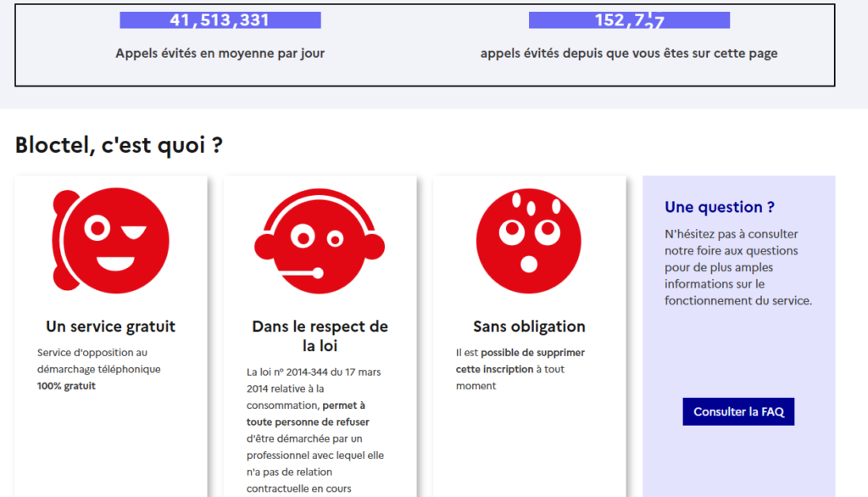Image resolution: width=868 pixels, height=497 pixels.
Task: Click the counter showing 41,513,331
Action: (x=220, y=19)
